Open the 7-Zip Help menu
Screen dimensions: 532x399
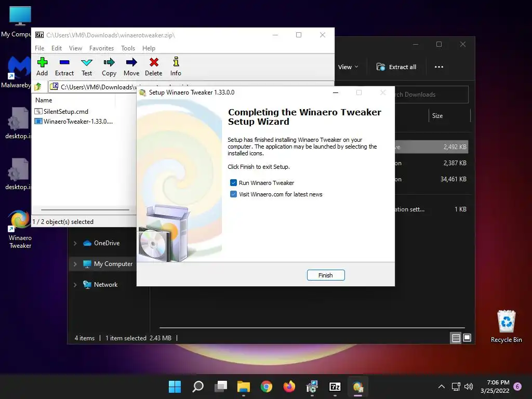[x=149, y=48]
